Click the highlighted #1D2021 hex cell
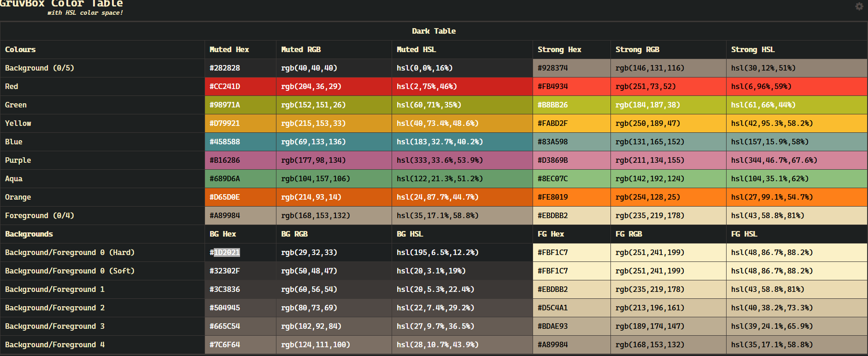The width and height of the screenshot is (868, 356). point(240,252)
